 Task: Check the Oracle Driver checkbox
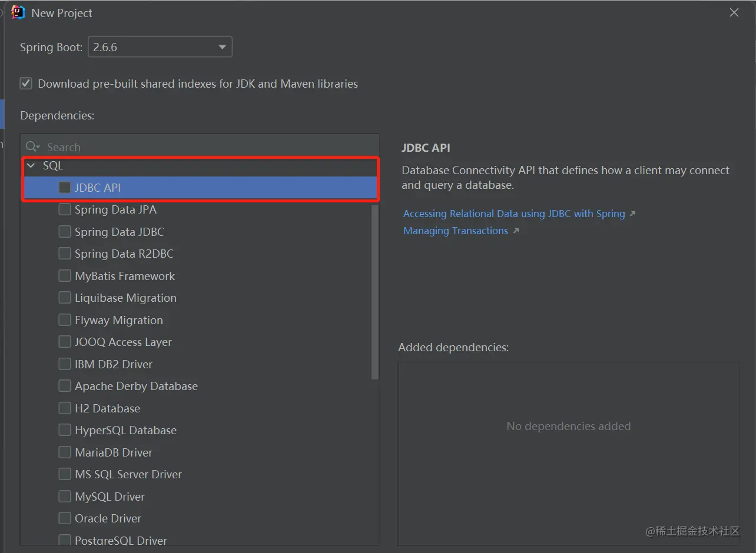click(x=65, y=518)
